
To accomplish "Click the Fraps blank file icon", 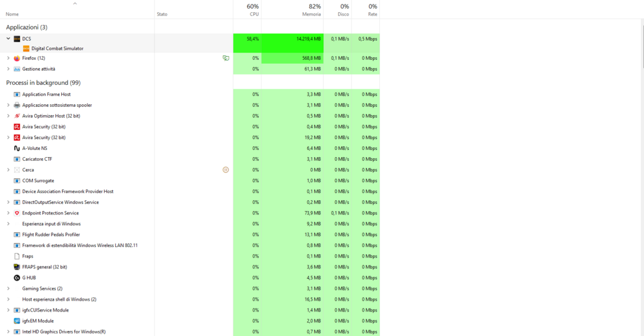I will coord(17,256).
